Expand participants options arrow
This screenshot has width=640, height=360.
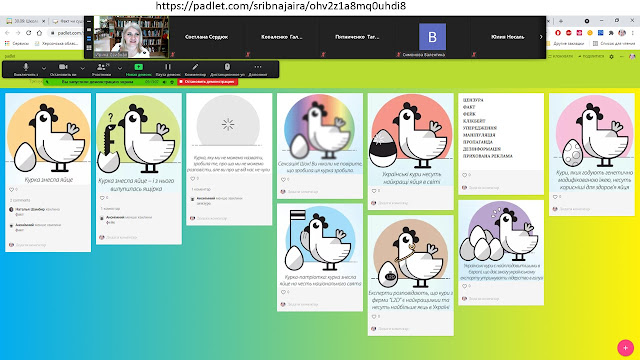(x=120, y=68)
